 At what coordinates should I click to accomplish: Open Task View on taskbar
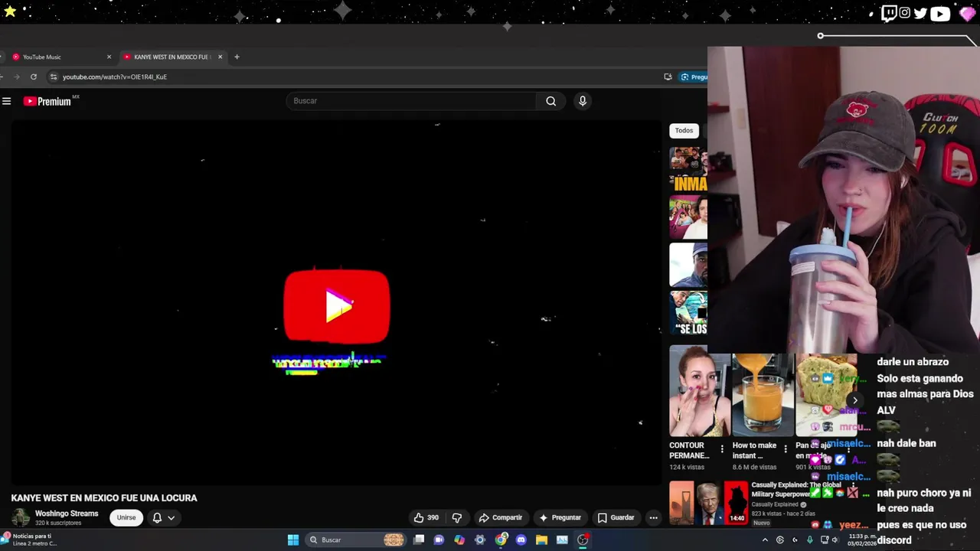point(419,540)
